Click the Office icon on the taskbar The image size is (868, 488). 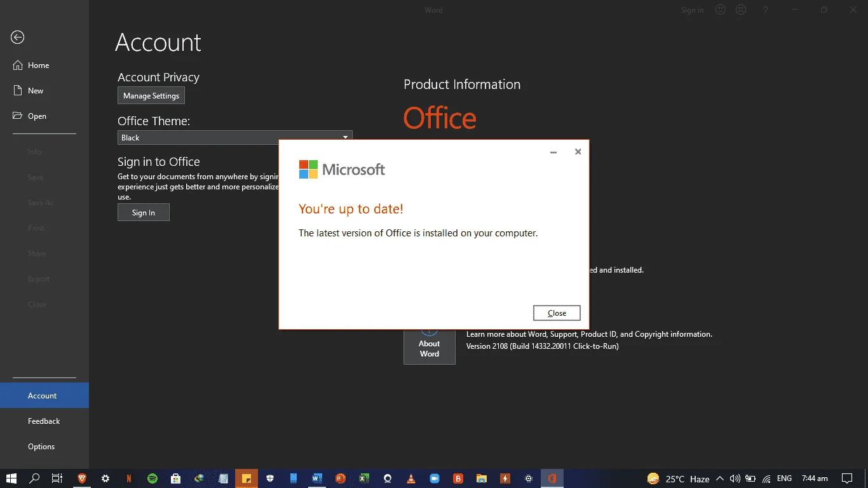pyautogui.click(x=552, y=478)
